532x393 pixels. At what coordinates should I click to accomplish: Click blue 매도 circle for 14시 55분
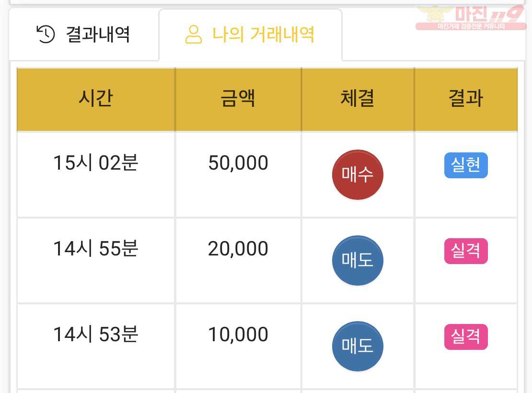(x=357, y=260)
